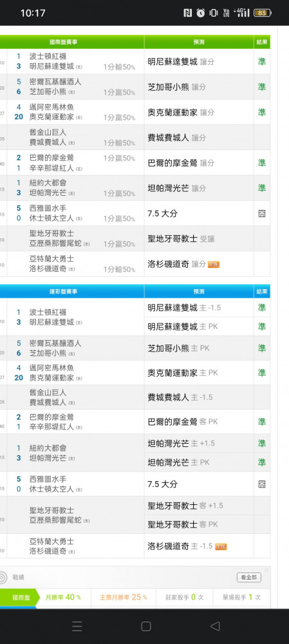289x644 pixels.
Task: Tap the 坦帕灣光芒 主 PK prediction
Action: tap(178, 462)
